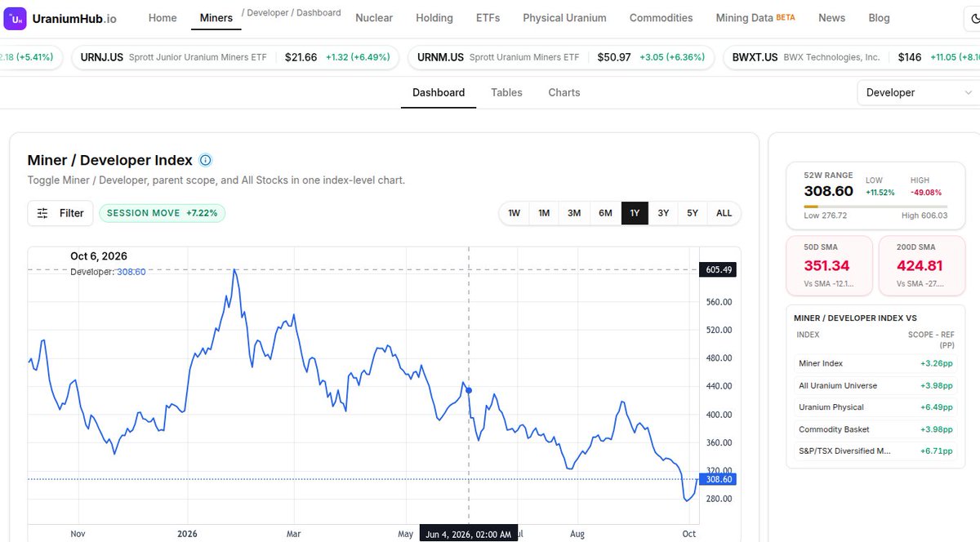Select the 1Y time range
This screenshot has width=980, height=542.
635,213
